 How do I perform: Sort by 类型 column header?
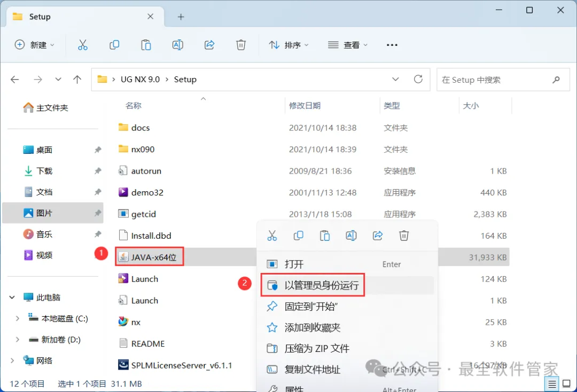pyautogui.click(x=392, y=106)
